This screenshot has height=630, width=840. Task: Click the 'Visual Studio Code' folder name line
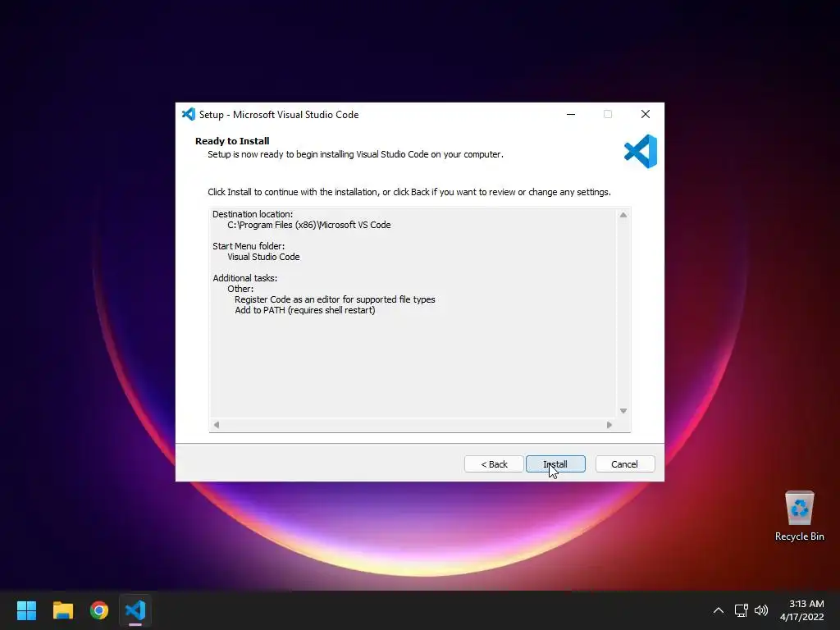(263, 257)
